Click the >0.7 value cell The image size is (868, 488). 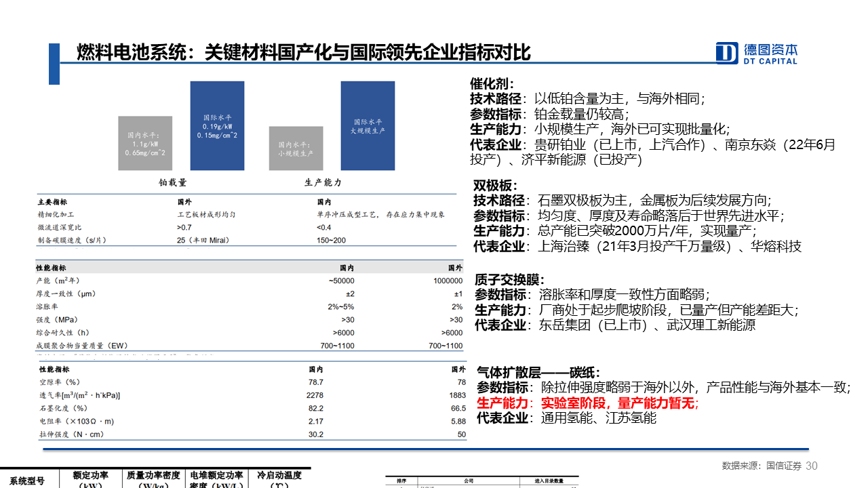tap(184, 228)
